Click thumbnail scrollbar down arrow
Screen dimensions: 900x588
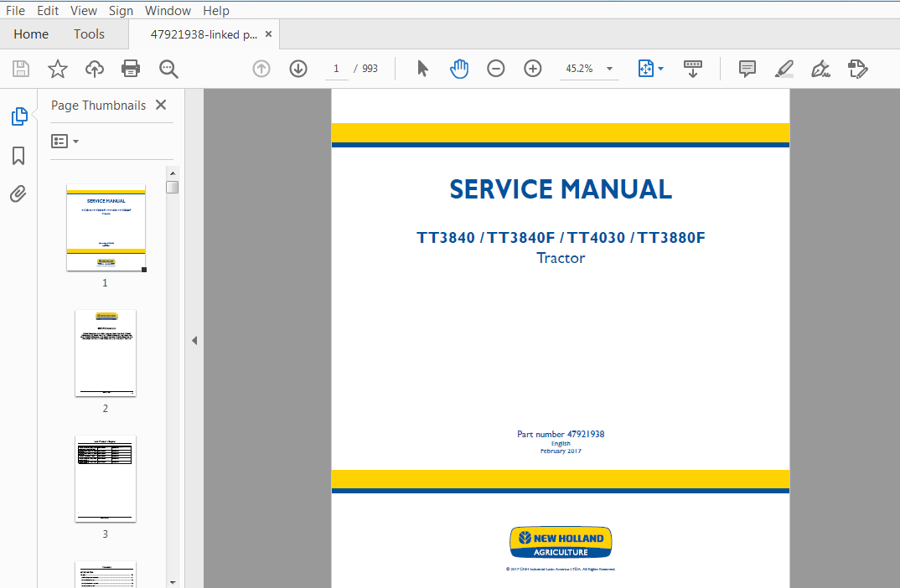point(172,582)
